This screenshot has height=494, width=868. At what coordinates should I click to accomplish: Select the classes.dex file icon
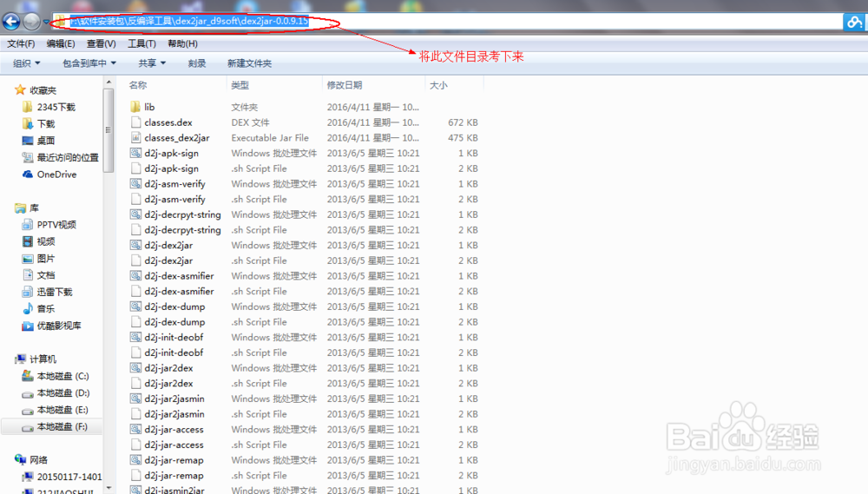pyautogui.click(x=135, y=122)
